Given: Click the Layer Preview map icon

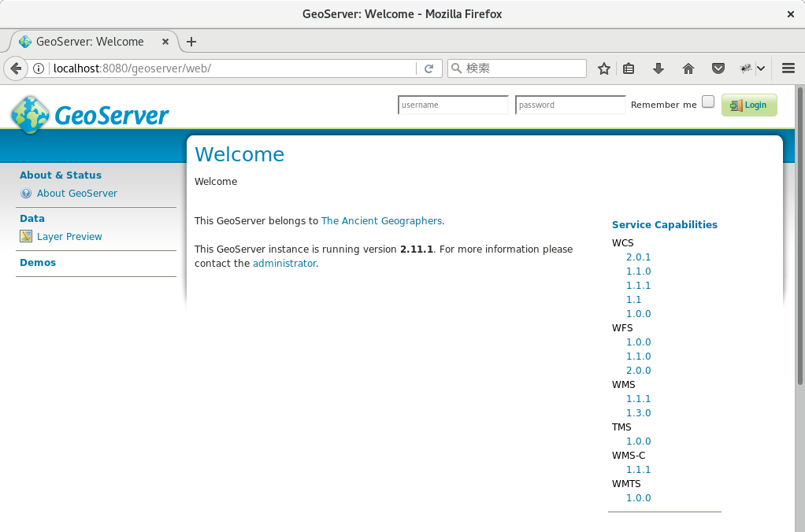Looking at the screenshot, I should [x=26, y=236].
